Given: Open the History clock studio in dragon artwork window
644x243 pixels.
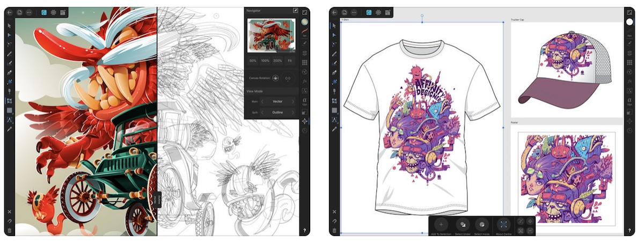Looking at the screenshot, I should click(x=304, y=130).
